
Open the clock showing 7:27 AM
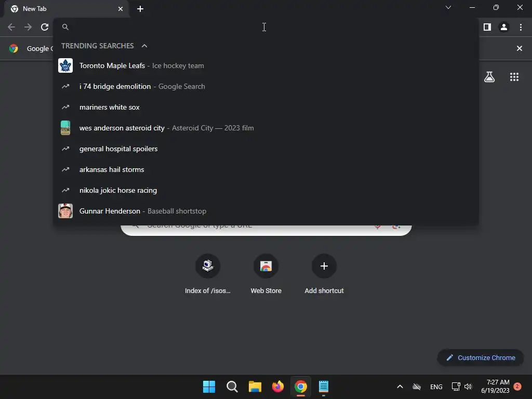[495, 387]
